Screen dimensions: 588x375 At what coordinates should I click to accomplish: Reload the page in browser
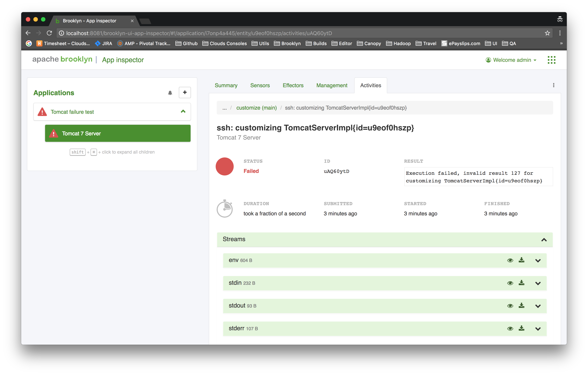coord(49,33)
